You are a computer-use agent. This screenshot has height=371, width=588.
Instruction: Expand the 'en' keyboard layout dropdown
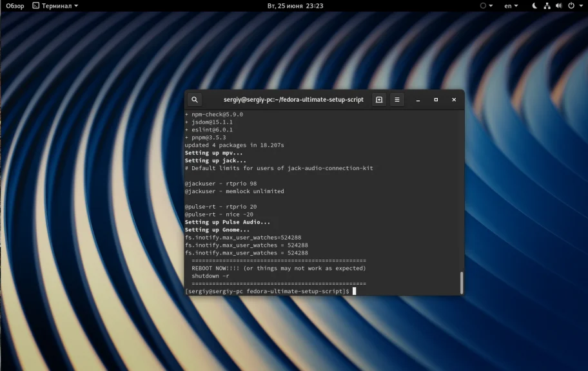511,6
